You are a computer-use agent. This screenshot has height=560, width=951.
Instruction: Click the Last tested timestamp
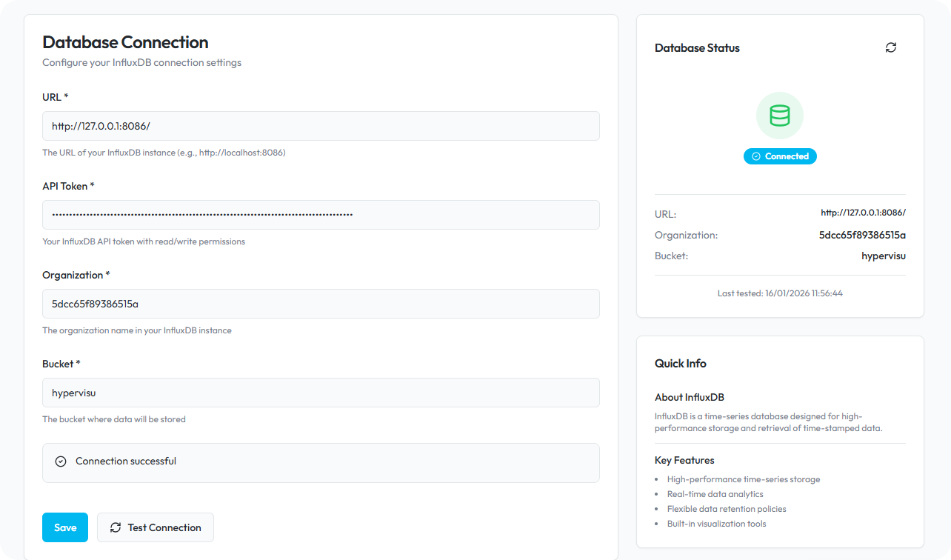coord(780,293)
